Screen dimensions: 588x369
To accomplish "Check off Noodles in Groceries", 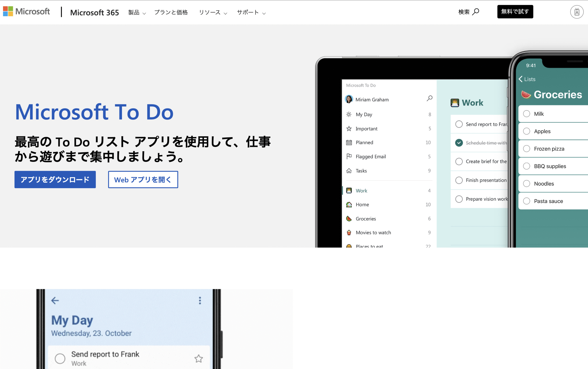I will (x=526, y=183).
